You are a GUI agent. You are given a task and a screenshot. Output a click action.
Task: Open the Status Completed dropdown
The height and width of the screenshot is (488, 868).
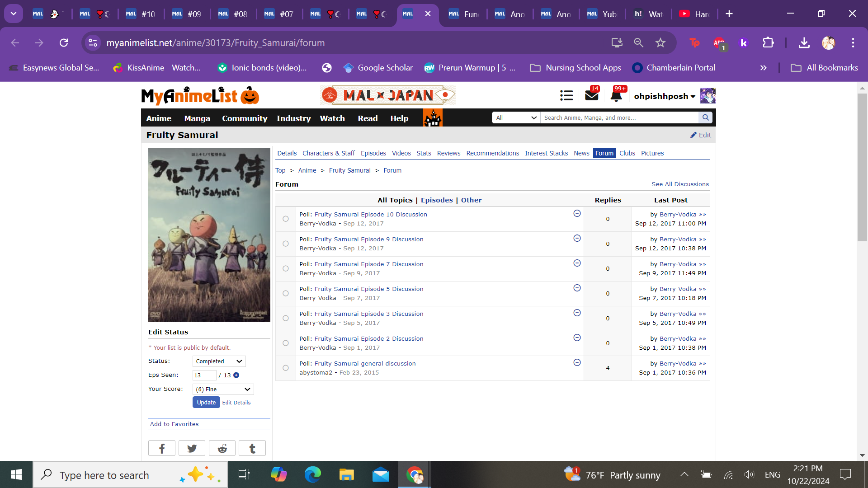coord(219,361)
